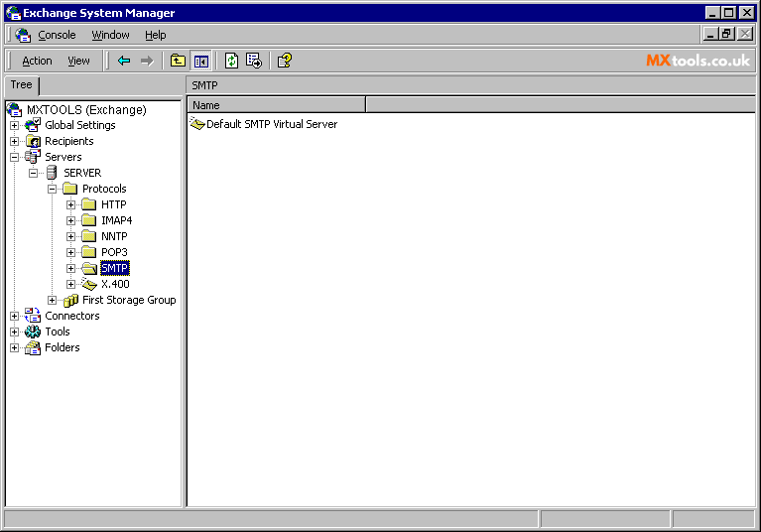Image resolution: width=761 pixels, height=532 pixels.
Task: Select Default SMTP Virtual Server text
Action: point(272,124)
